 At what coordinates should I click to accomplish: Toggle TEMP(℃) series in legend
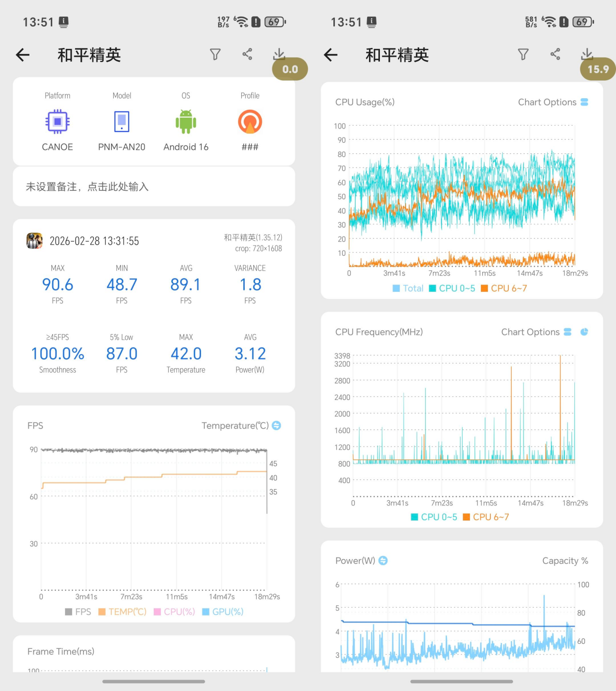122,612
